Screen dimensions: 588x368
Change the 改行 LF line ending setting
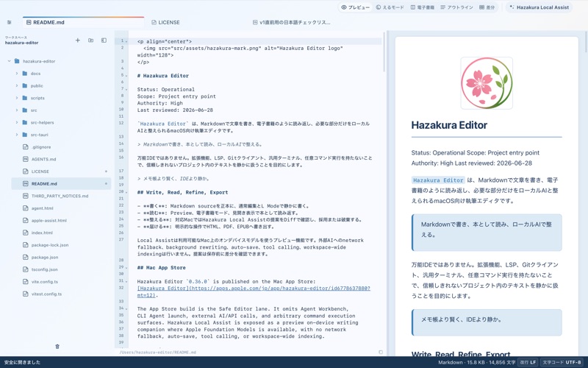[528, 362]
